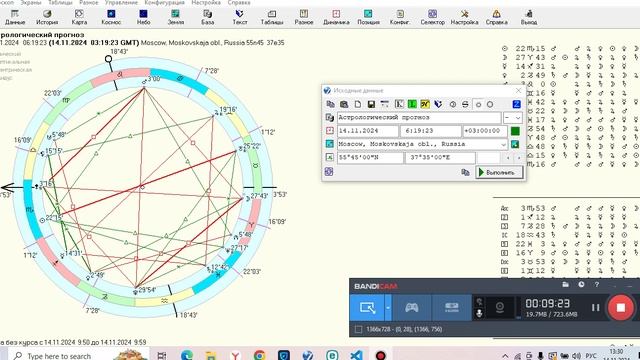Image resolution: width=640 pixels, height=360 pixels.
Task: Open the location combo box dropdown
Action: click(503, 144)
